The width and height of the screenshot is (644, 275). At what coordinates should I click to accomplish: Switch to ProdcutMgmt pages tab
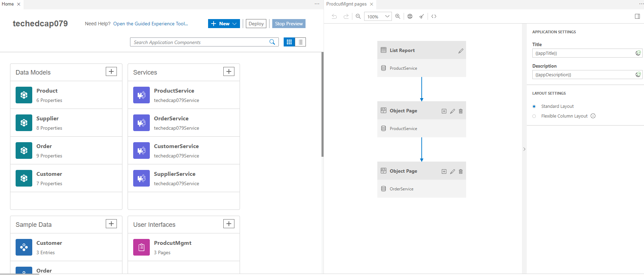(346, 4)
